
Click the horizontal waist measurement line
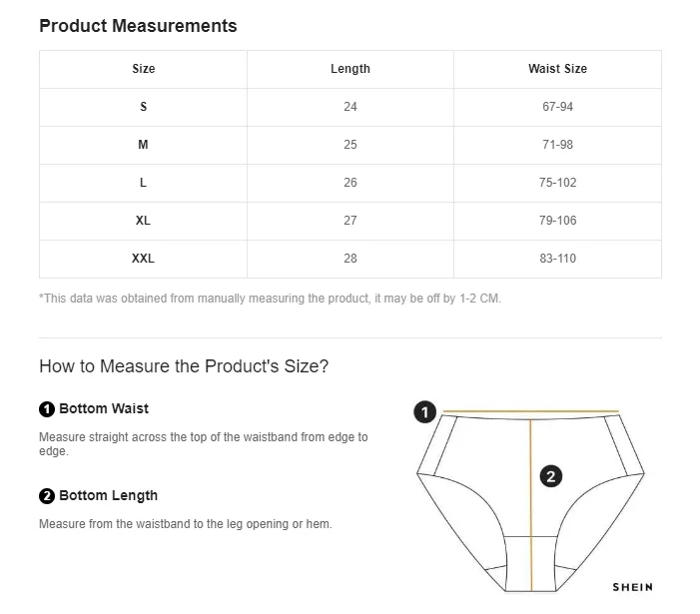531,411
